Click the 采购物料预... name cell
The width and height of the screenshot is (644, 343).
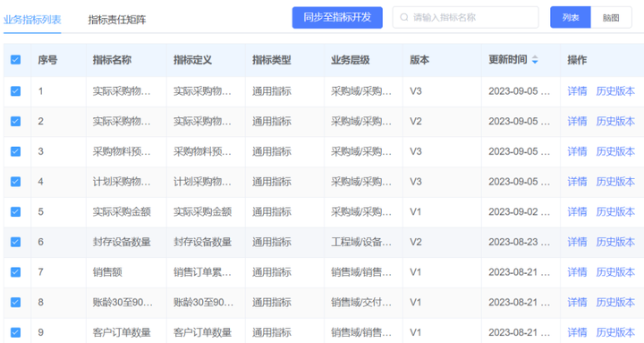point(122,151)
